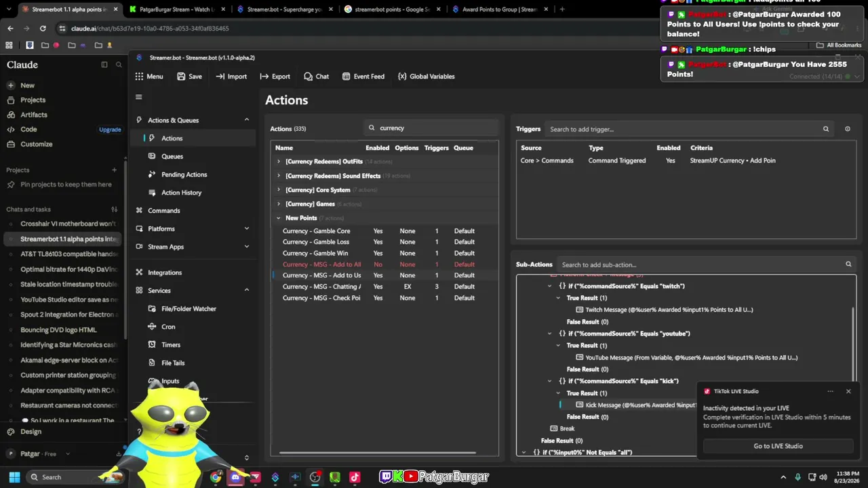Close the TikTok LIVE Studio notification
Image resolution: width=868 pixels, height=488 pixels.
(848, 391)
